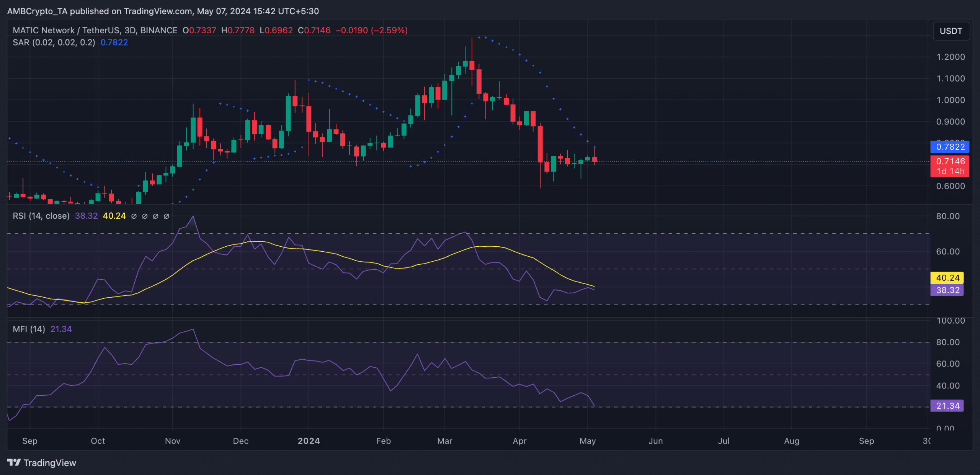This screenshot has width=980, height=475.
Task: Select the RSI (14, close) indicator label
Action: point(41,216)
